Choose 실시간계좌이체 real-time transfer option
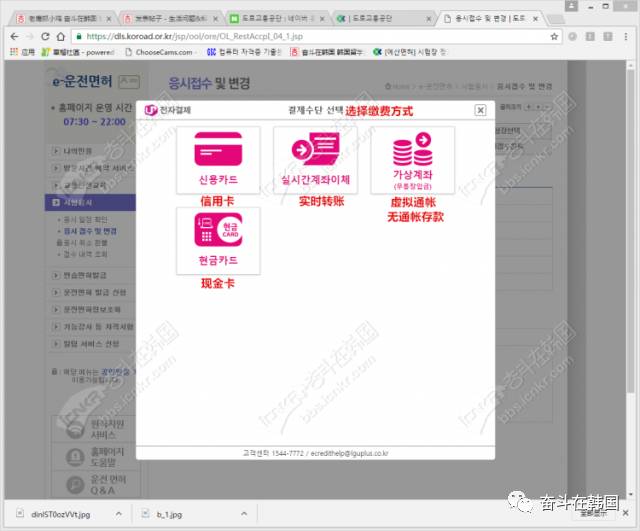Screen dimensions: 640x531 315,160
